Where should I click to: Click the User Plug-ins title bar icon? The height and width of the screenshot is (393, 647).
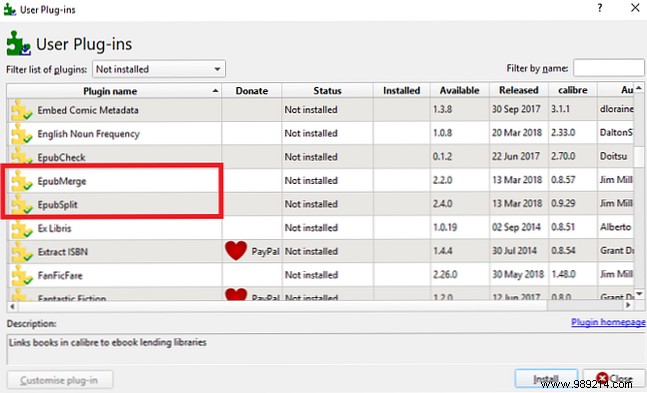coord(9,9)
